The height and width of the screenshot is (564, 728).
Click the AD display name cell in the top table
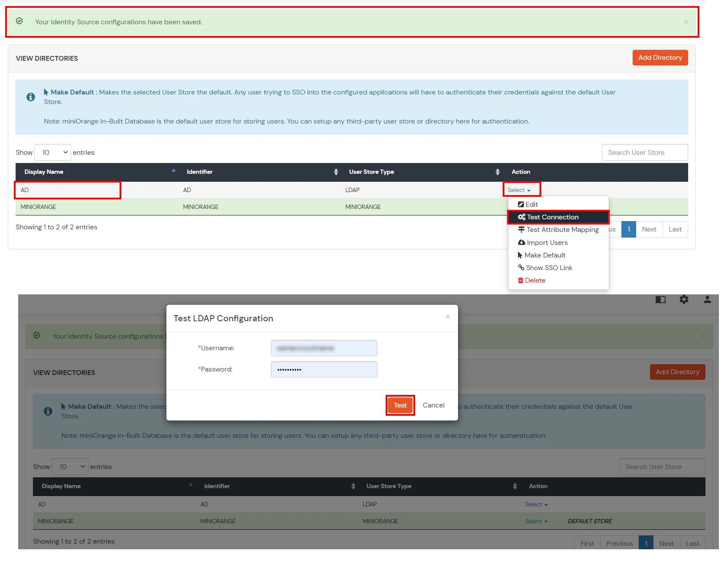click(x=25, y=190)
